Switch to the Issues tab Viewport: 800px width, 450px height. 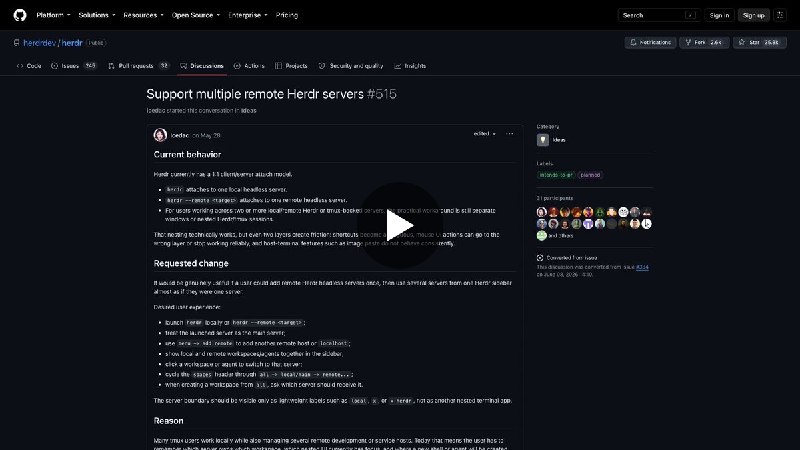coord(73,66)
